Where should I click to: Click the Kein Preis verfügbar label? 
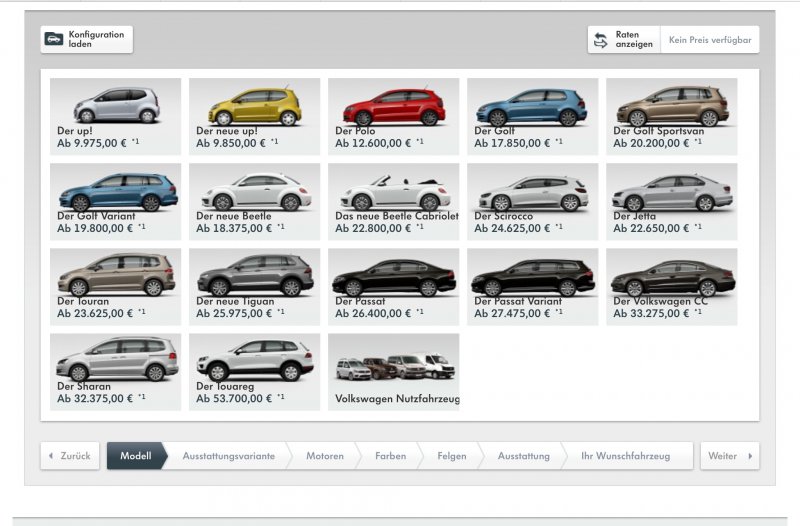[x=710, y=40]
